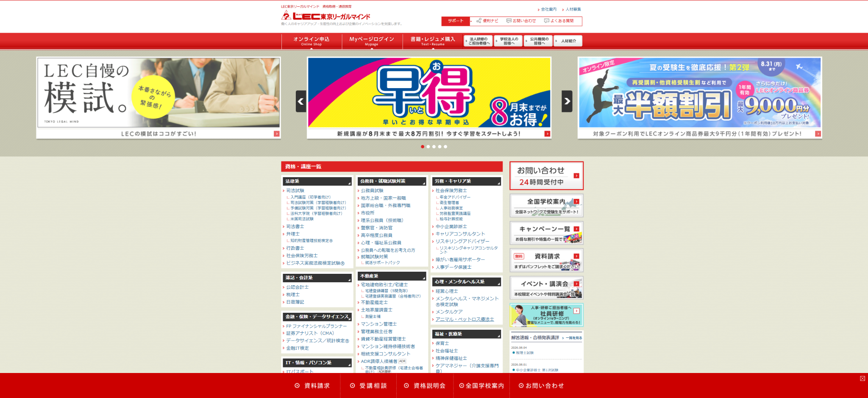Show the next carousel banner with right arrow
Screen dimensions: 868x398
click(567, 101)
